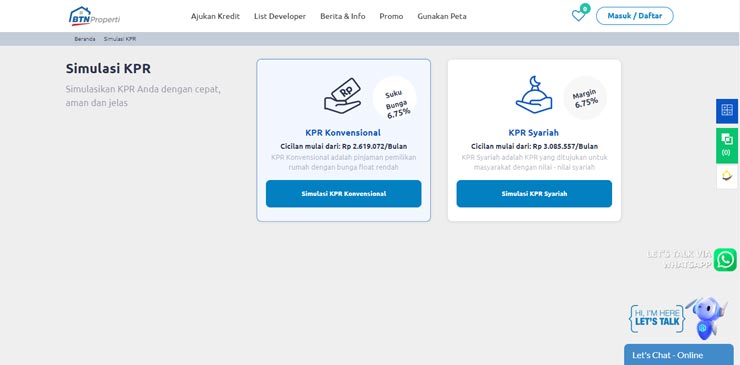Open the WhatsApp chat icon
This screenshot has width=740, height=365.
point(725,260)
